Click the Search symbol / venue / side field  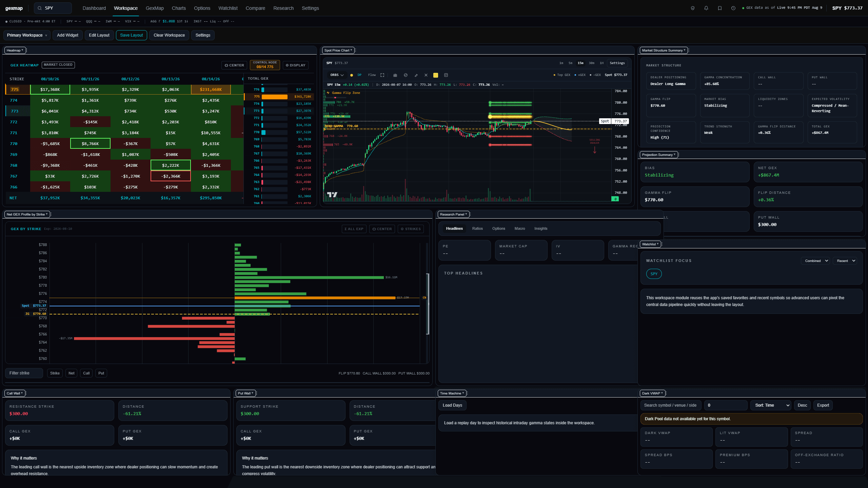(x=671, y=405)
